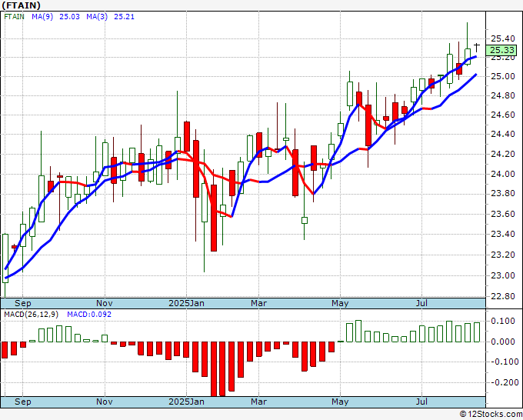Click the 0.000 MACD axis label

[x=503, y=342]
